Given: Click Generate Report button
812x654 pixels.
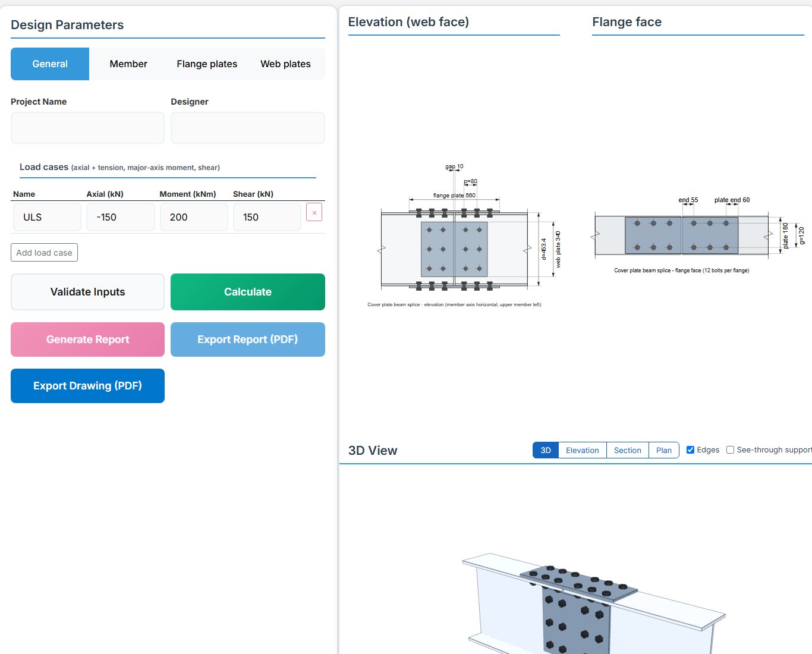Looking at the screenshot, I should pos(87,339).
